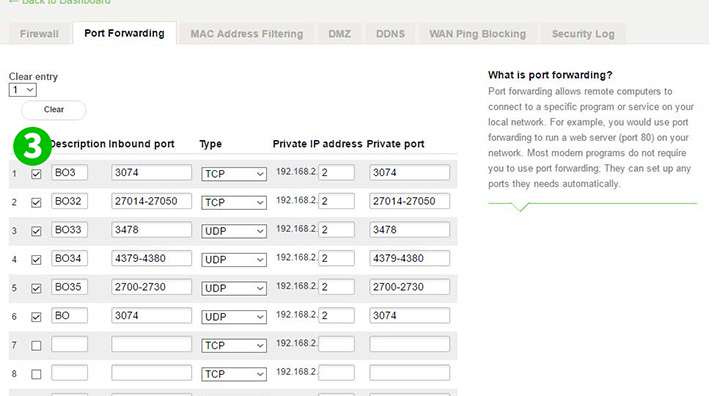Image resolution: width=728 pixels, height=396 pixels.
Task: Click inbound port field 27014-27050
Action: [x=151, y=201]
